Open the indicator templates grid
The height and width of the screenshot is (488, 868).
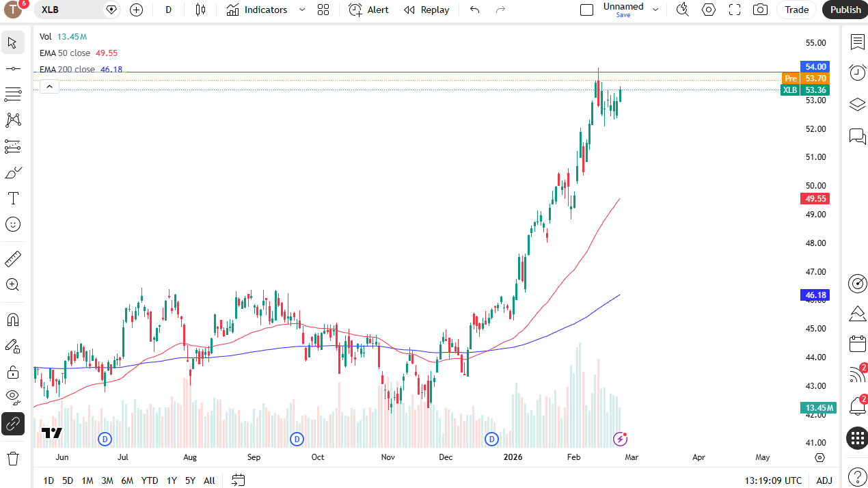323,10
